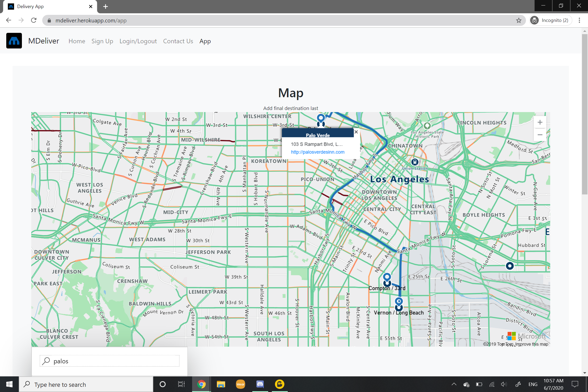Click the circular waypoint marker near Hubbard St

point(510,266)
